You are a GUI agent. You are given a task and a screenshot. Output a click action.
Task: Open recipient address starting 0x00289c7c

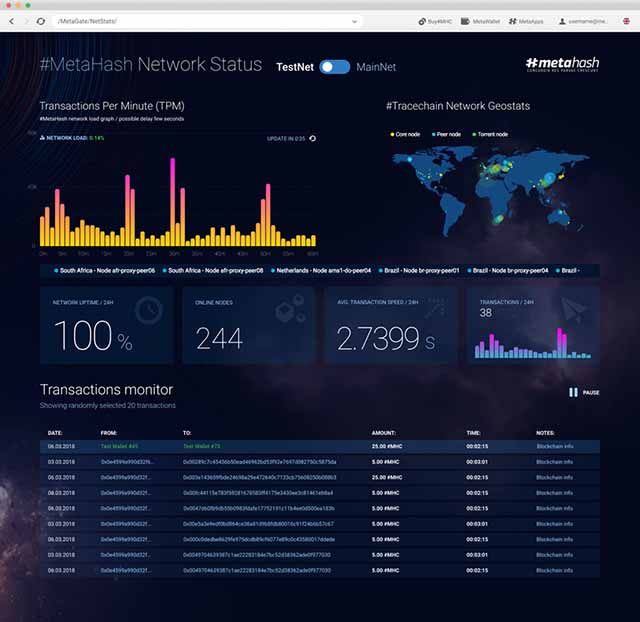[x=260, y=462]
